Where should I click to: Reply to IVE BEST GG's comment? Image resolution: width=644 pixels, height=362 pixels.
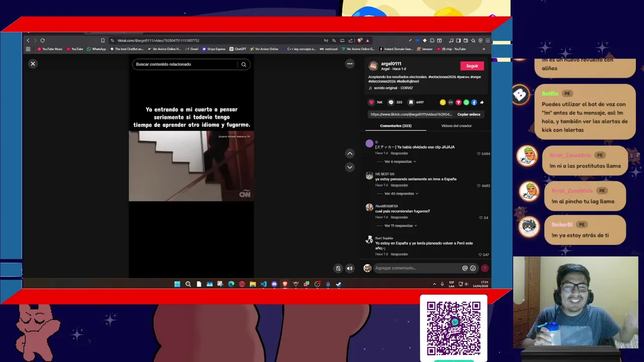pyautogui.click(x=399, y=185)
